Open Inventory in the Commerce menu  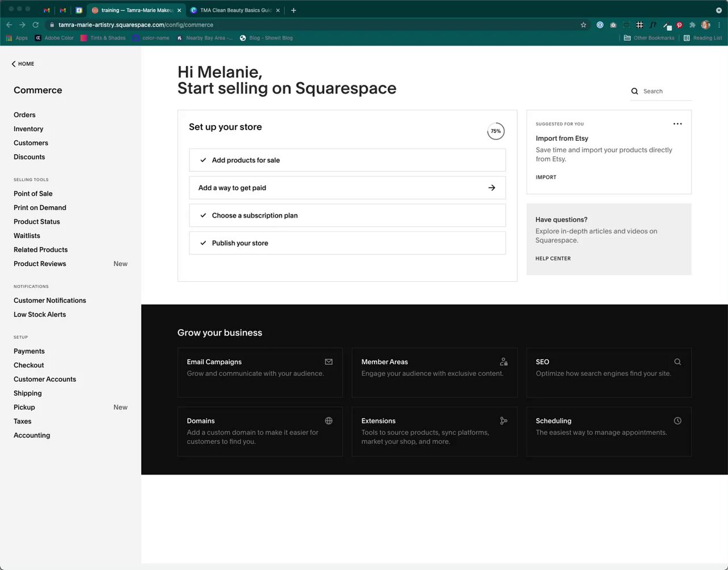coord(28,129)
